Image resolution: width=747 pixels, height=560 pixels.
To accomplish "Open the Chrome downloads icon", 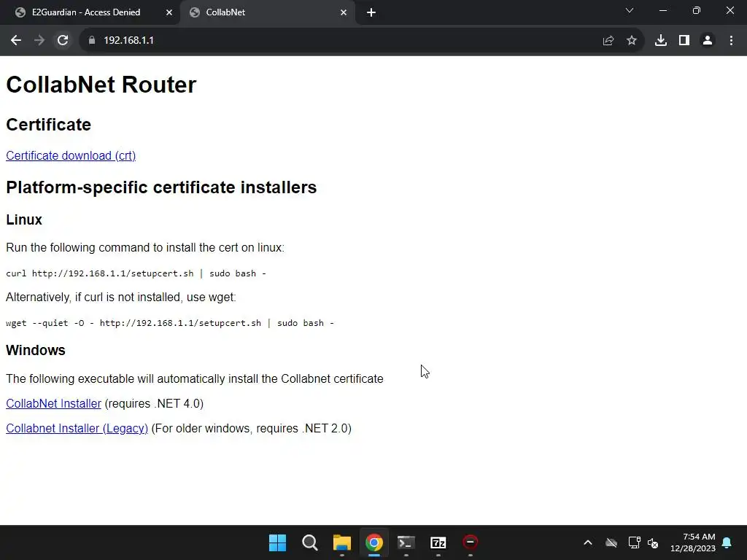I will pyautogui.click(x=661, y=41).
